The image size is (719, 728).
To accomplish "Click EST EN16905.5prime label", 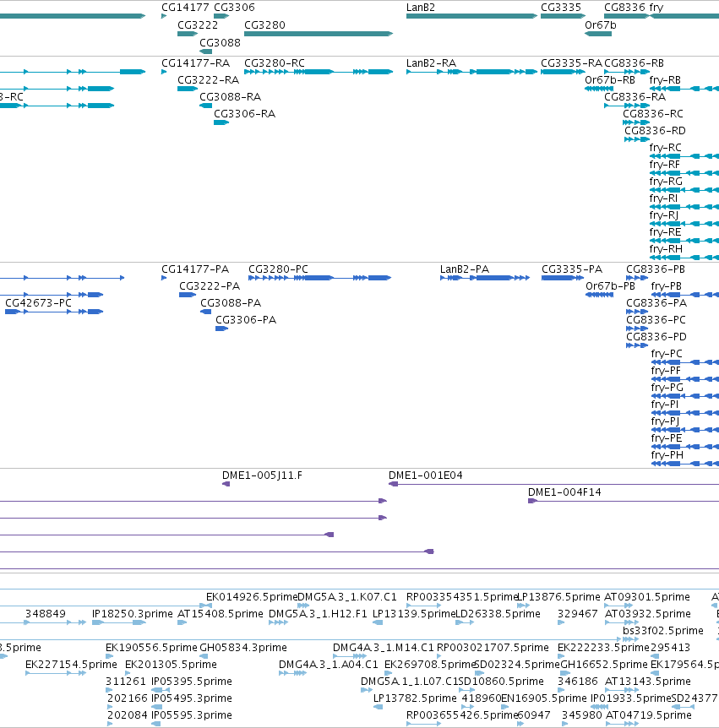I will coord(544,698).
